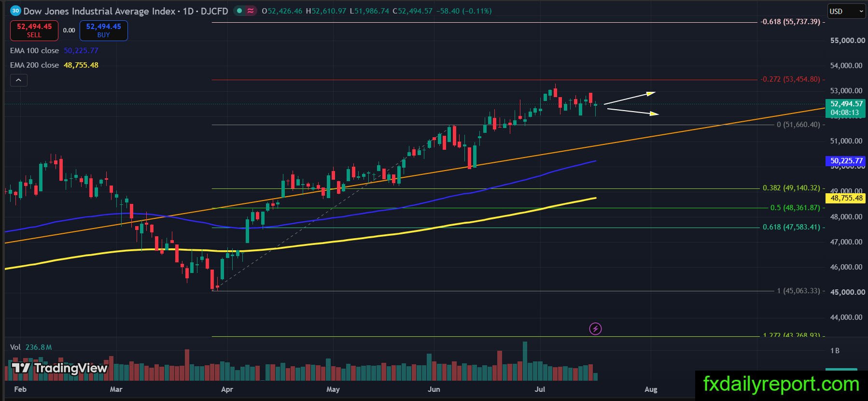Click the 1 B volume scale label
The image size is (868, 401).
point(835,351)
